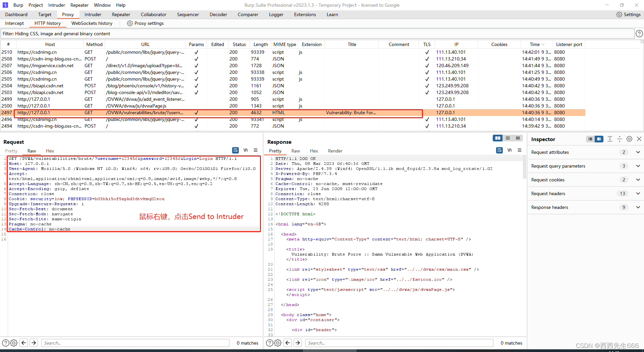Expand all Inspector sections icon

tap(610, 139)
